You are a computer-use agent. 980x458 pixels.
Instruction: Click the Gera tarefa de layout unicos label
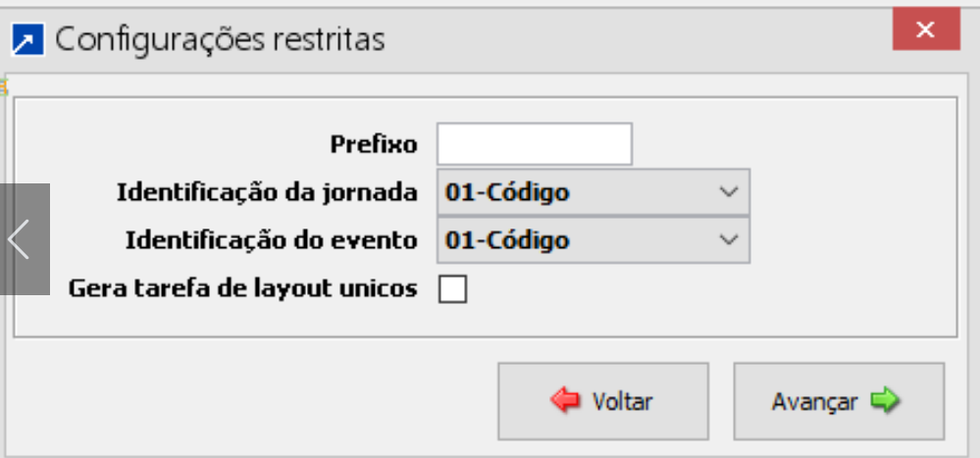click(243, 289)
